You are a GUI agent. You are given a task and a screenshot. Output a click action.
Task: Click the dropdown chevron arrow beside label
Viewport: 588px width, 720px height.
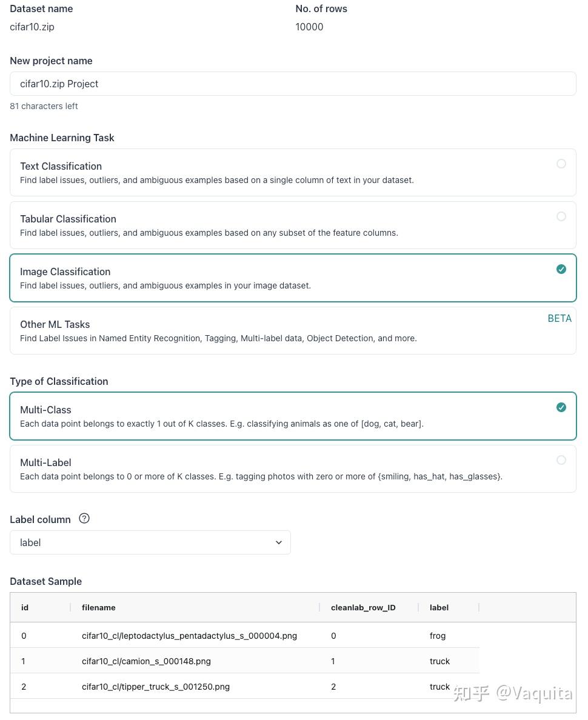coord(279,542)
